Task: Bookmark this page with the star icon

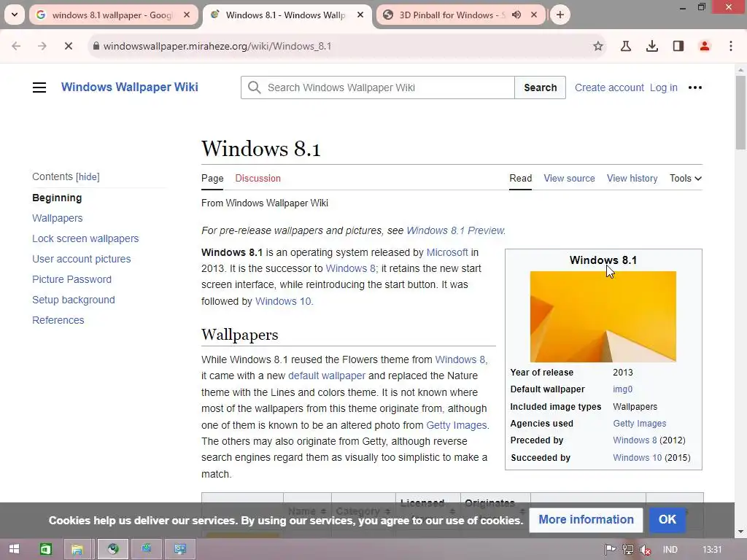Action: click(598, 46)
